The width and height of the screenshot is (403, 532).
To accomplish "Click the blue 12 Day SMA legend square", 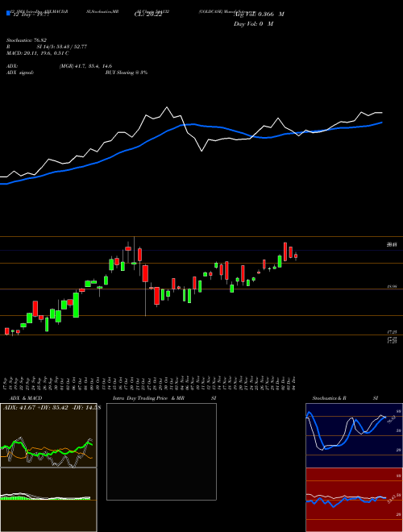I will pos(8,14).
